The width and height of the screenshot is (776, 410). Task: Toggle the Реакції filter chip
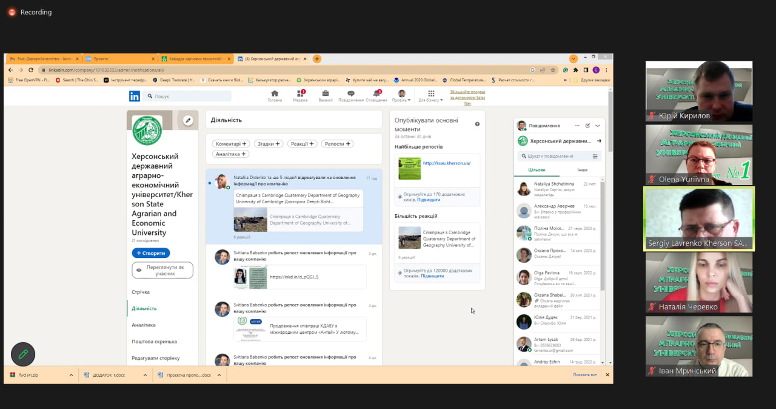click(x=302, y=144)
